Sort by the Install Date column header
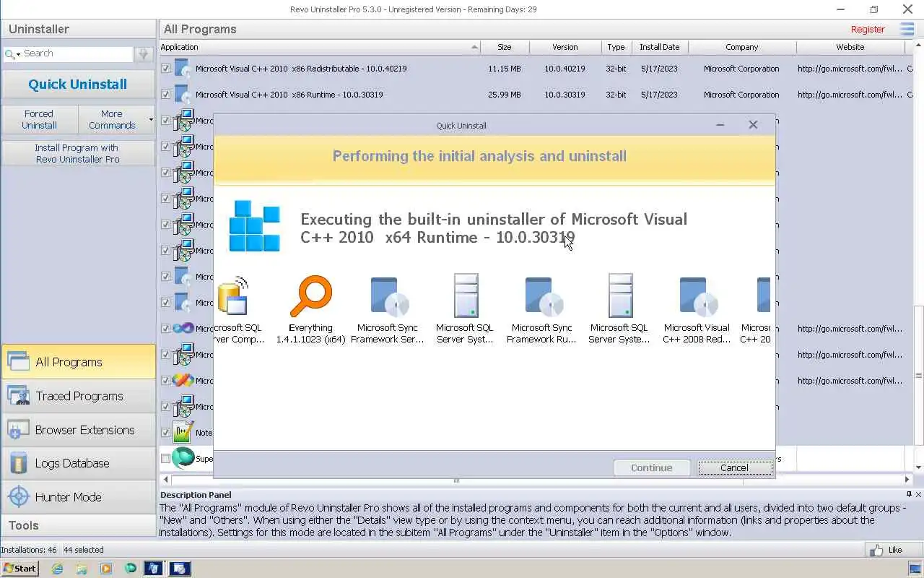Screen dimensions: 924x578 coord(660,47)
